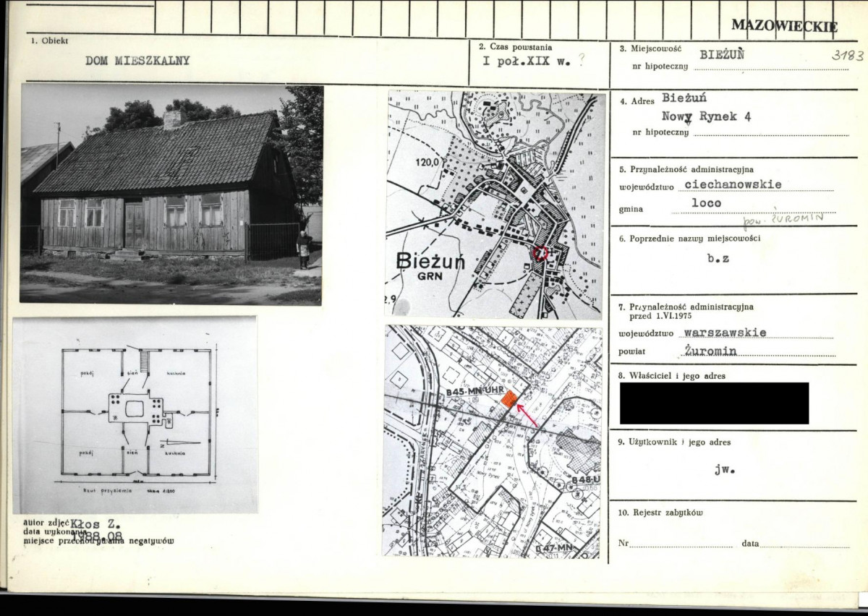Click the '7. Przynależność administracyjna' label
Image resolution: width=868 pixels, height=616 pixels.
pos(687,307)
